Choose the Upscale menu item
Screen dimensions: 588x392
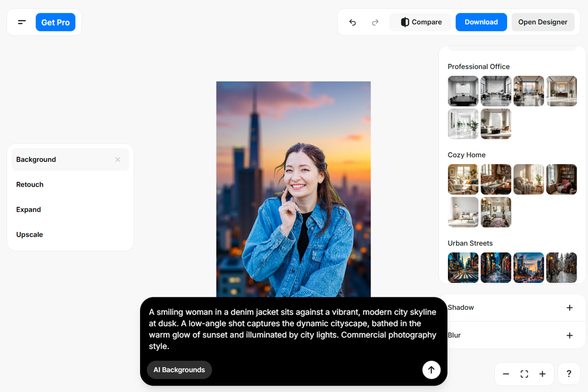click(30, 235)
